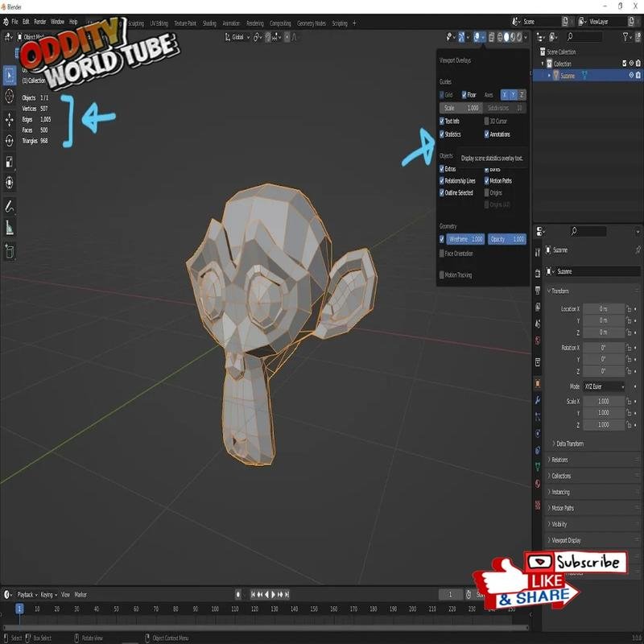The image size is (644, 644).
Task: Select the Add Cube tool
Action: pos(10,251)
